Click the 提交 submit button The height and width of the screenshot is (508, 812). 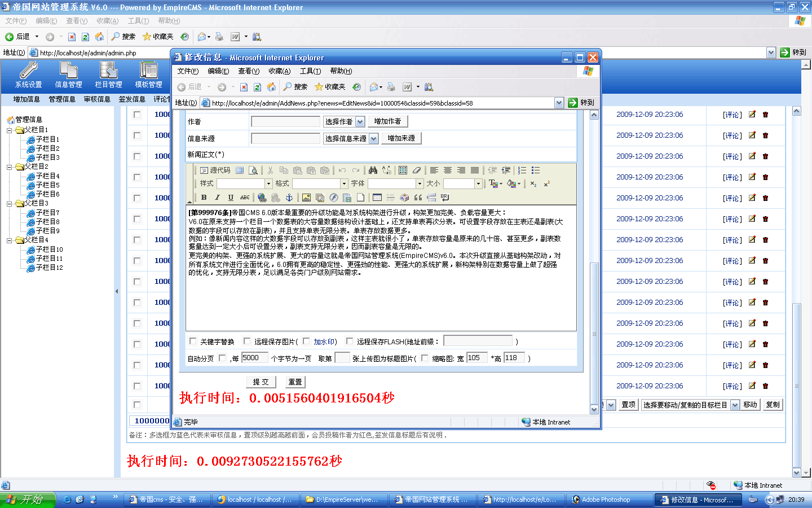[261, 382]
